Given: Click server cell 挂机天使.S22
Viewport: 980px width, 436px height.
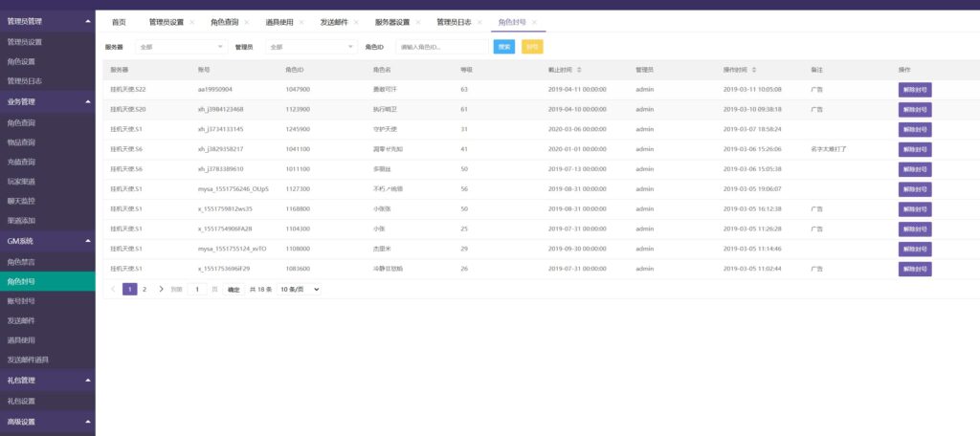Looking at the screenshot, I should click(x=128, y=89).
